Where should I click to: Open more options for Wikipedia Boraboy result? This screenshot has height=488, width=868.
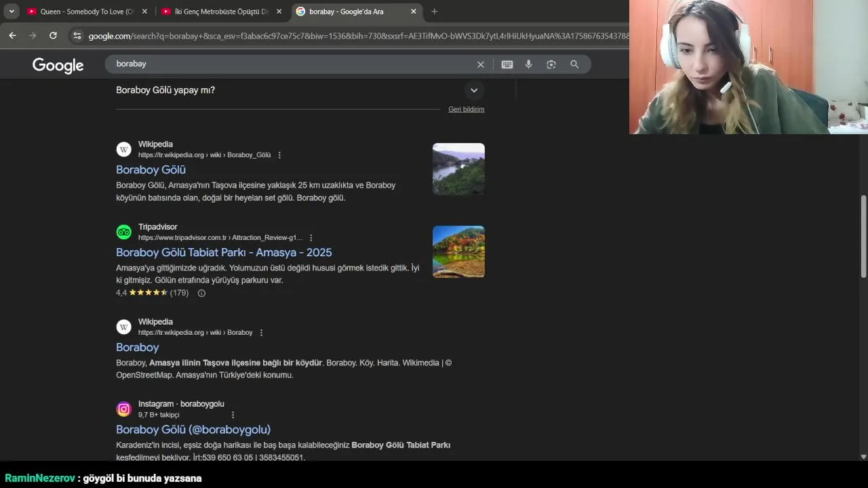[261, 333]
